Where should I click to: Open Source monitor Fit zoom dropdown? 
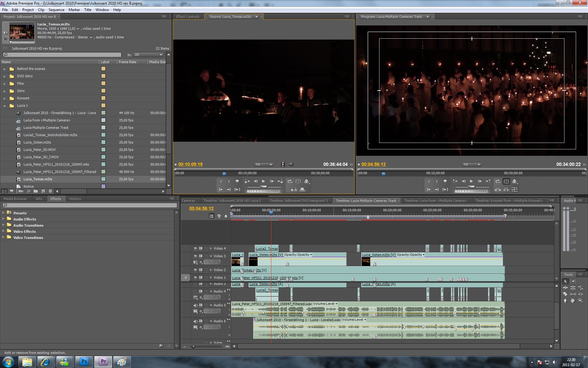pyautogui.click(x=264, y=164)
